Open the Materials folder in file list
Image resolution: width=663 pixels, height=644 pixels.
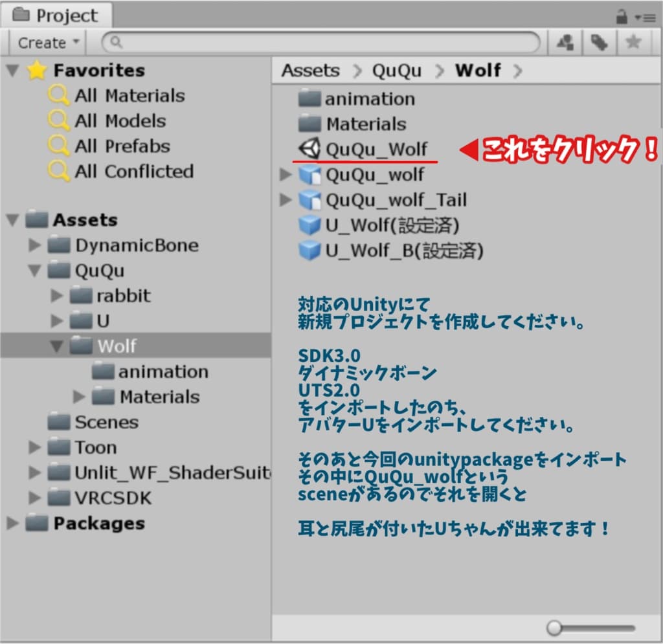[x=352, y=124]
